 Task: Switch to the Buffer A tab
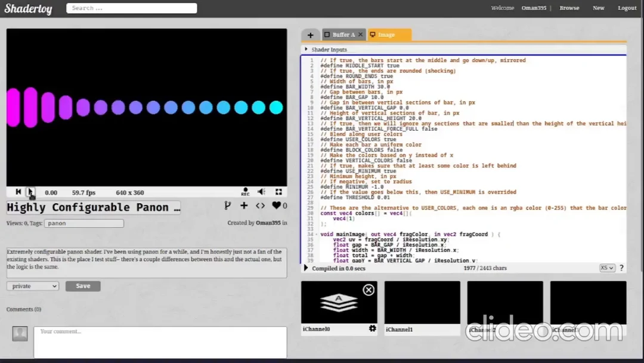[342, 35]
